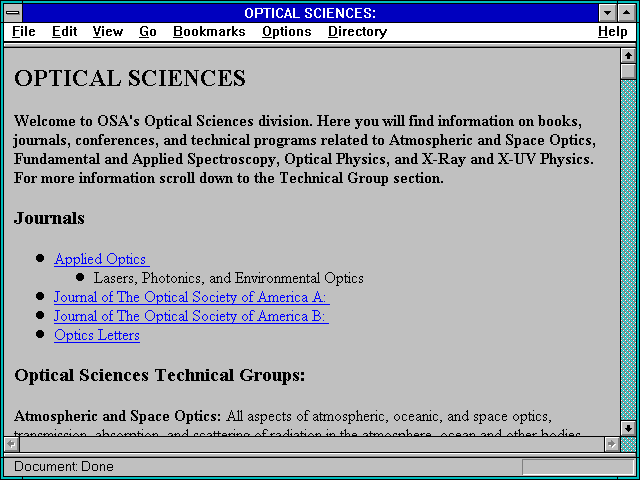Follow the Optics Letters link

97,336
